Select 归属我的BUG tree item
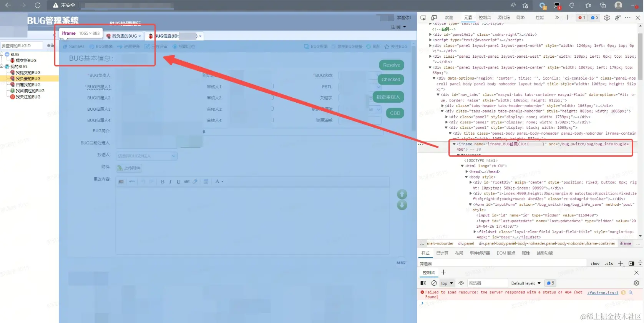This screenshot has width=644, height=323. (28, 85)
